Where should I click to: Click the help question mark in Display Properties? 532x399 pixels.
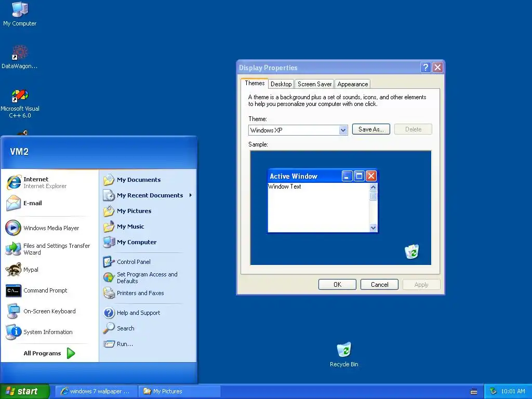point(425,67)
